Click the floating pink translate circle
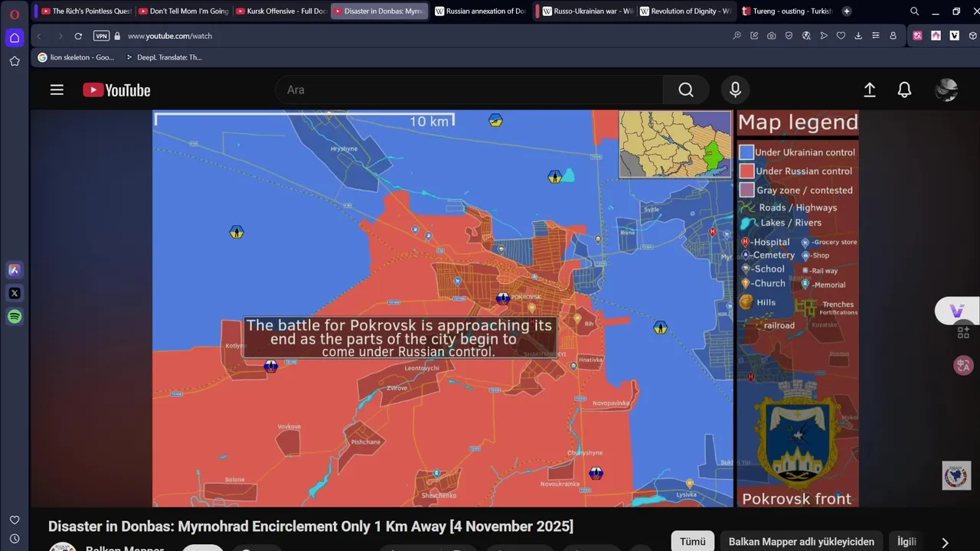The height and width of the screenshot is (551, 980). [963, 365]
